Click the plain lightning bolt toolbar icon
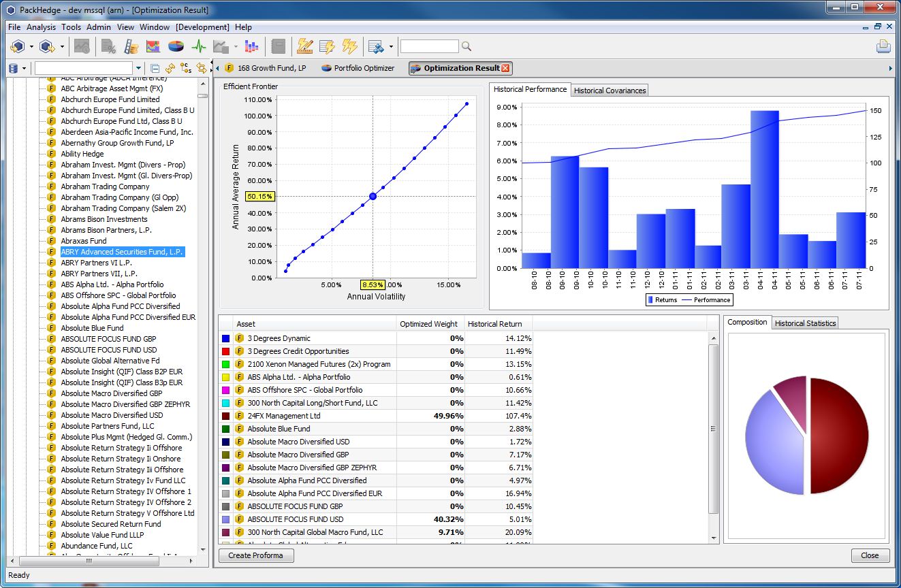This screenshot has height=588, width=901. coord(349,46)
